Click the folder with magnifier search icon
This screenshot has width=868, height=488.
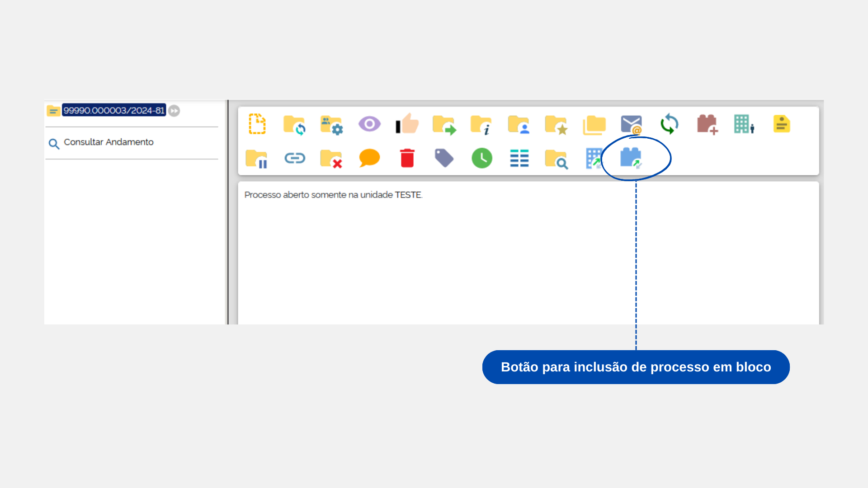(x=557, y=159)
